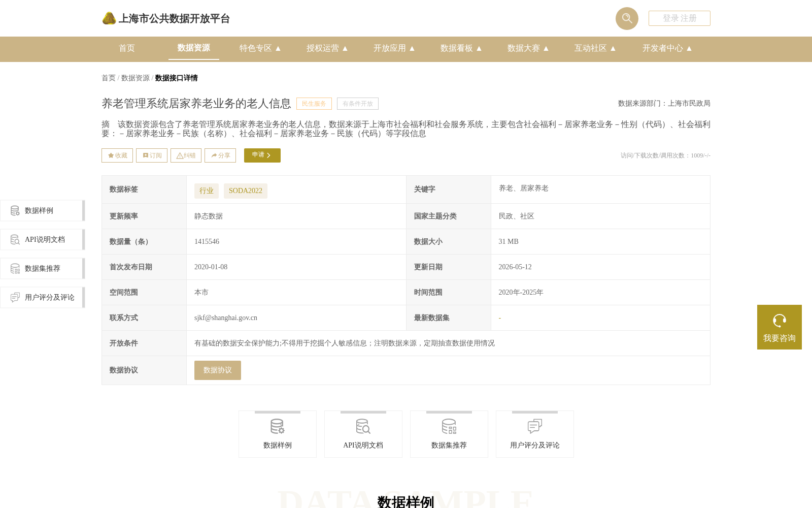Click the API说明文档 card label

click(363, 446)
